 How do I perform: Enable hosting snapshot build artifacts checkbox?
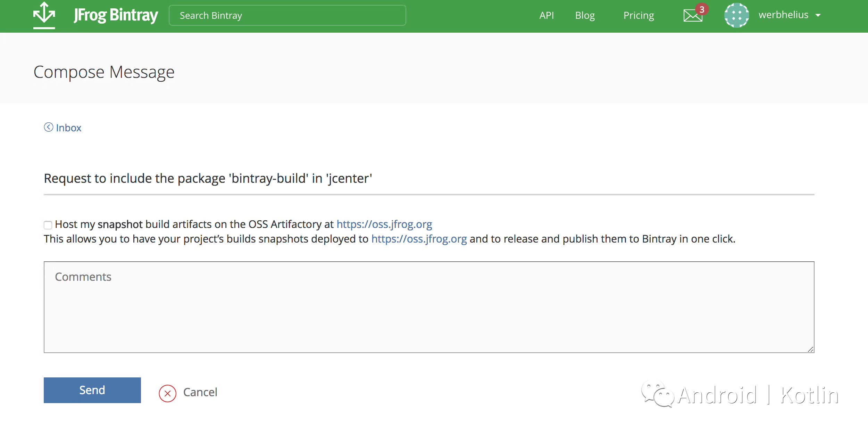click(48, 225)
